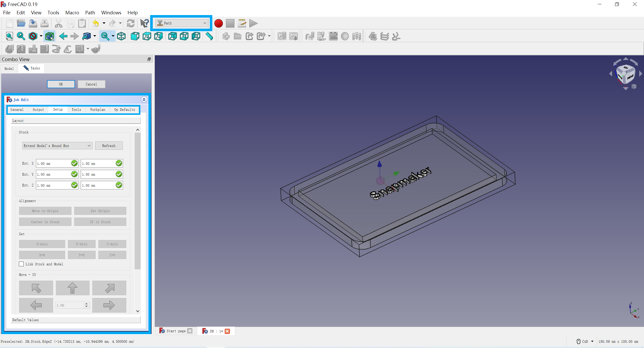Open the Path workbench selector dropdown

[181, 23]
